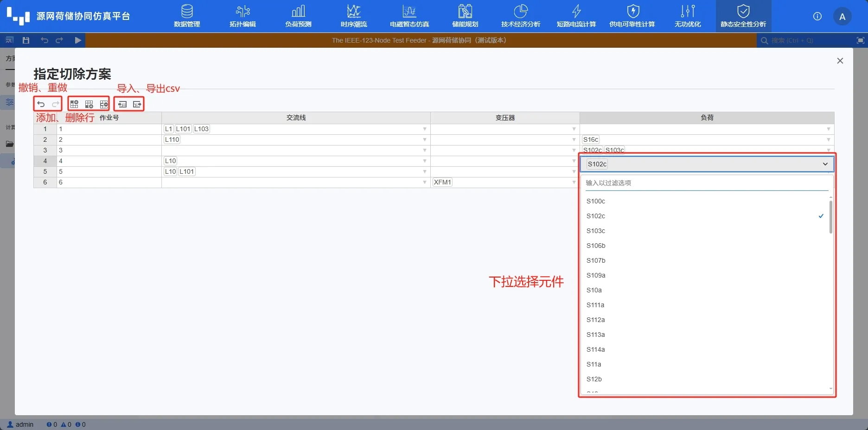The height and width of the screenshot is (430, 868).
Task: Export the table to csv
Action: pyautogui.click(x=137, y=104)
